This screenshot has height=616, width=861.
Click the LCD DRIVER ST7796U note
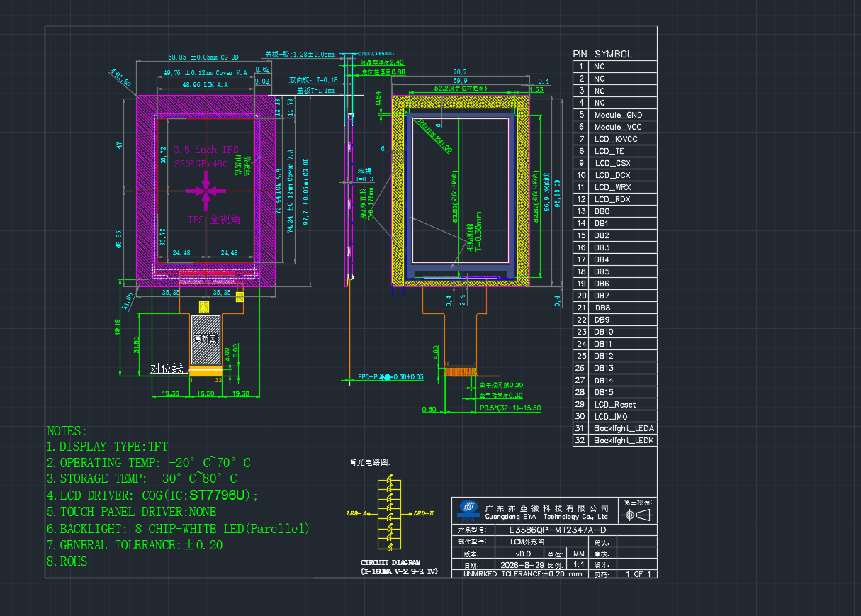click(152, 495)
